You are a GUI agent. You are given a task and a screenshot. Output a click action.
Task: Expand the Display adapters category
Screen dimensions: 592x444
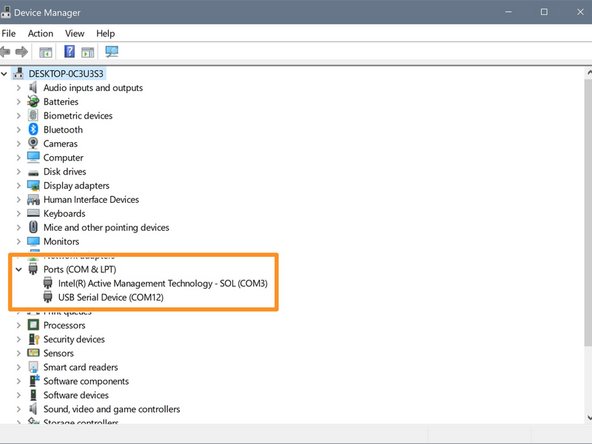coord(18,185)
